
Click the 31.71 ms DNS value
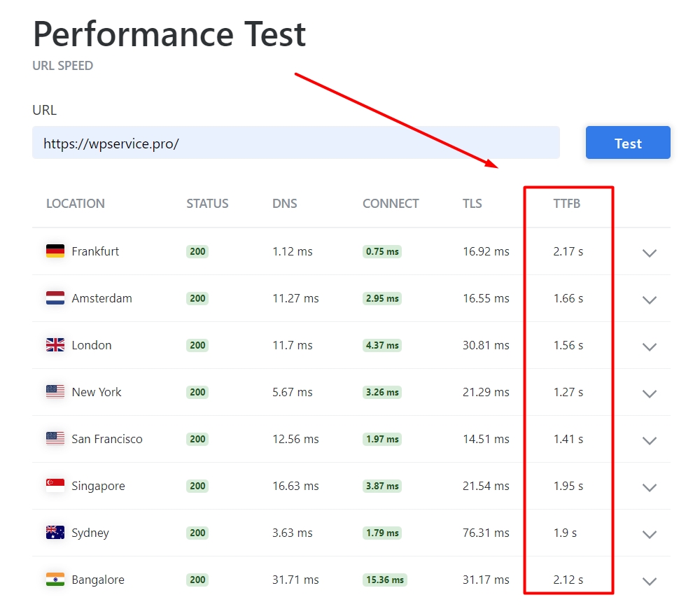tap(295, 580)
